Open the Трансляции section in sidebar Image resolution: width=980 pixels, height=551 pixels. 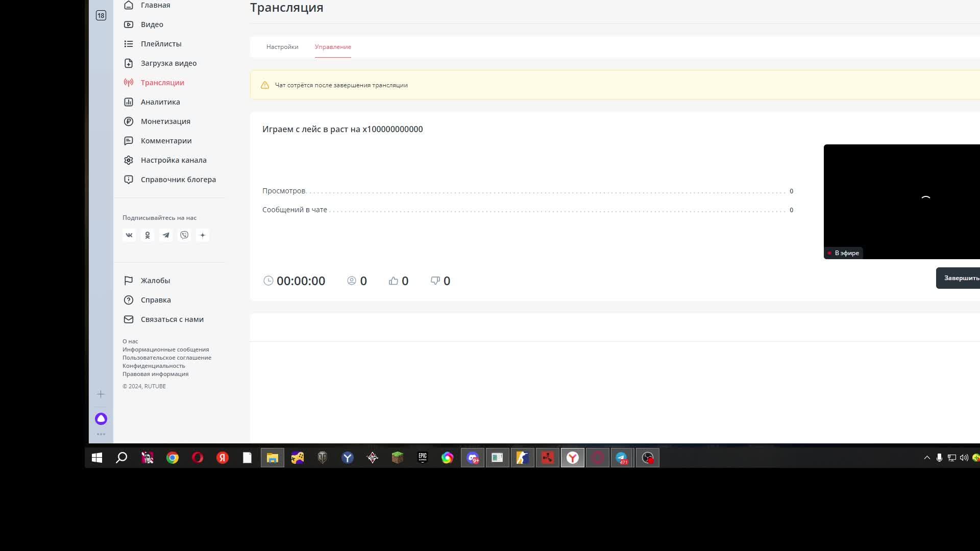pyautogui.click(x=162, y=82)
